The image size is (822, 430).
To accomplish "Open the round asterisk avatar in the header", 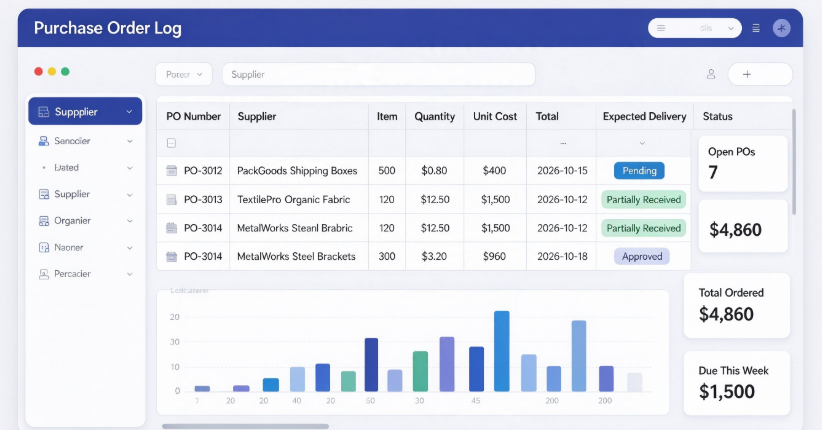I will [781, 28].
